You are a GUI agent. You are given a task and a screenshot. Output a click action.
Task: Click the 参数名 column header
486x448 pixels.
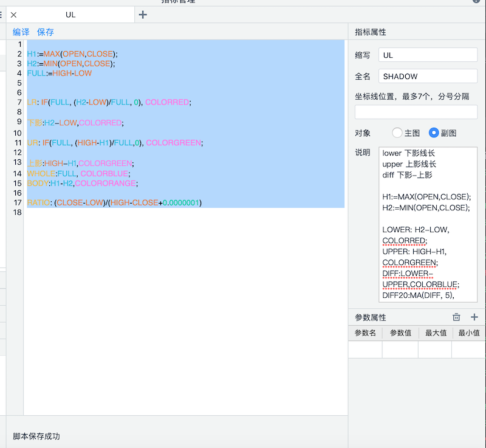point(365,333)
